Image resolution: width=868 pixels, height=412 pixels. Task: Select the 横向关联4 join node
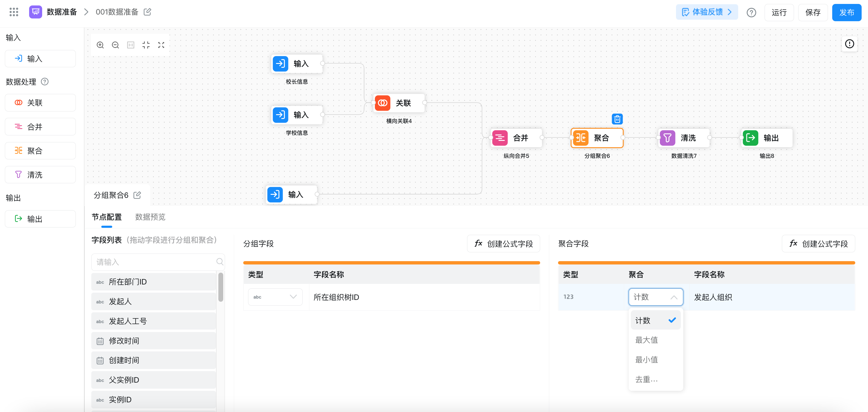point(399,103)
